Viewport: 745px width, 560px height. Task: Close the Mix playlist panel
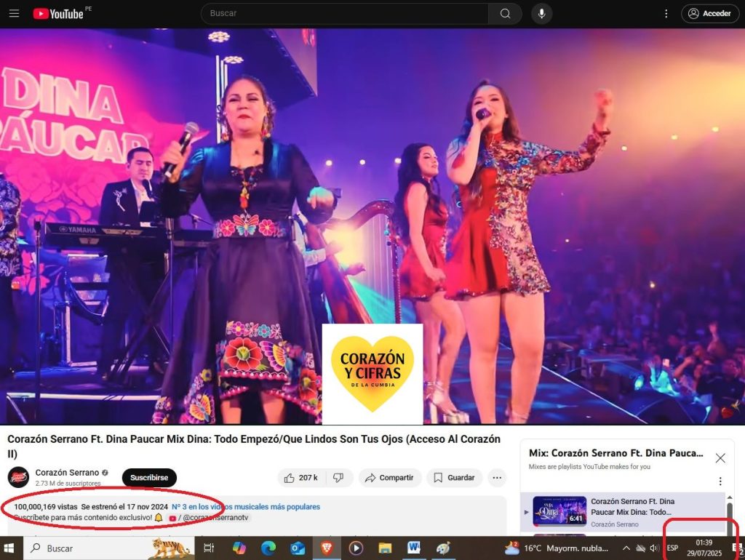point(720,458)
